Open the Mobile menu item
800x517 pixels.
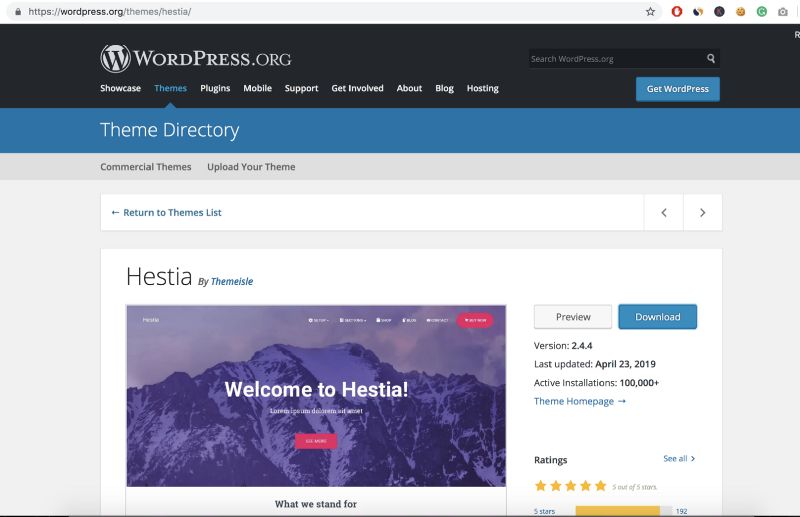point(257,88)
